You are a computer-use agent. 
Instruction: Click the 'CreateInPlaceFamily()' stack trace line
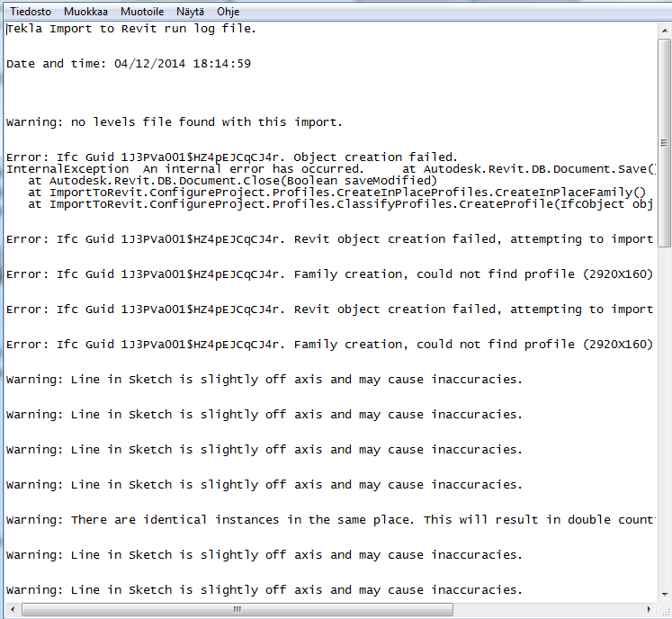point(336,192)
